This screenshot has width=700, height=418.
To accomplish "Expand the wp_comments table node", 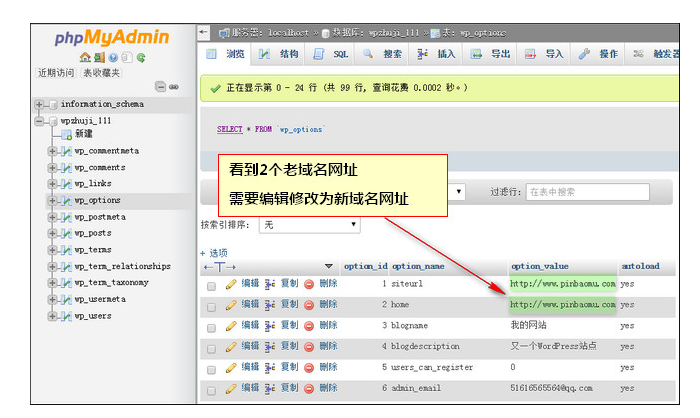I will coord(52,168).
